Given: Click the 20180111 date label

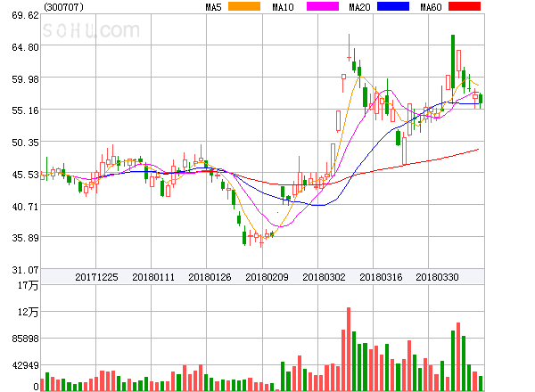Looking at the screenshot, I should 153,277.
